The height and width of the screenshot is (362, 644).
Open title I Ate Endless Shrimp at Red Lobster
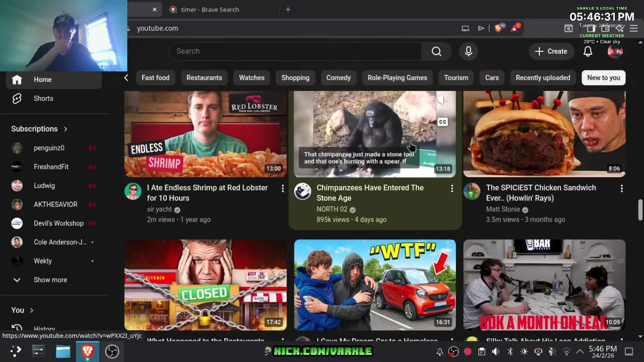207,193
